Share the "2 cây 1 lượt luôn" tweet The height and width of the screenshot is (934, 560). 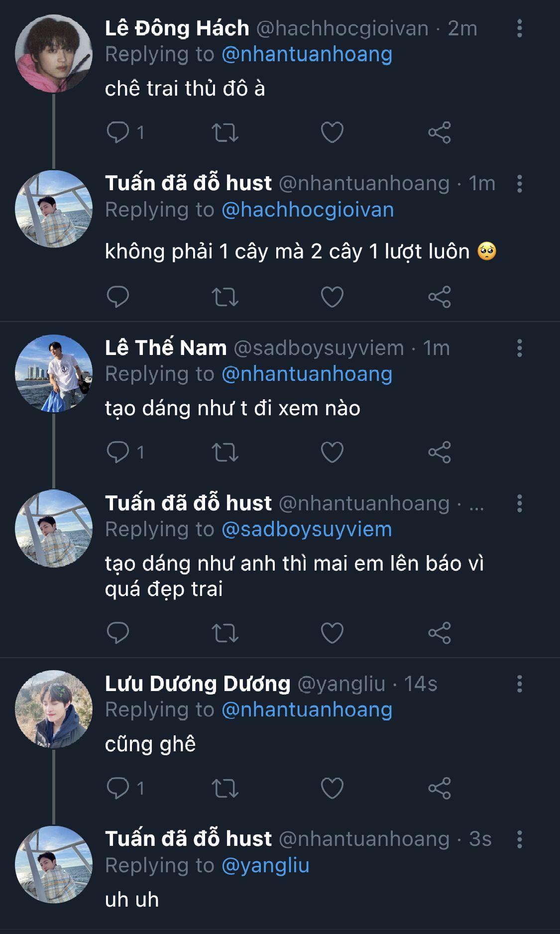439,297
